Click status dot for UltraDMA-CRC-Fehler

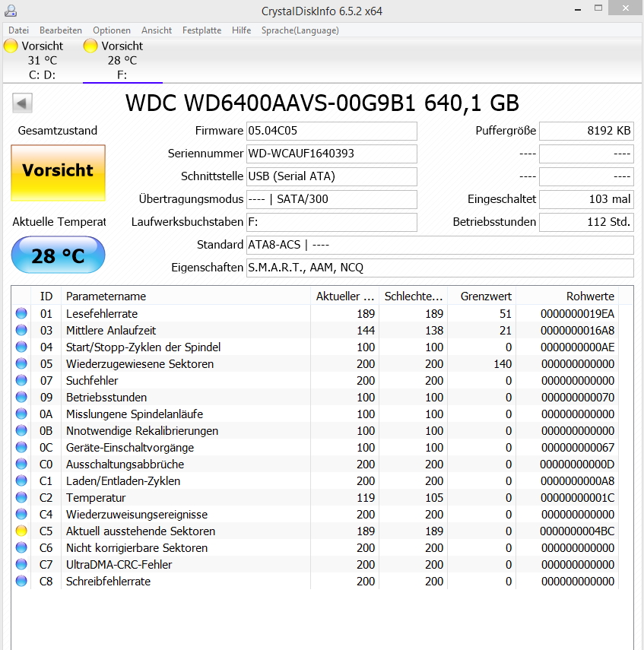click(21, 564)
